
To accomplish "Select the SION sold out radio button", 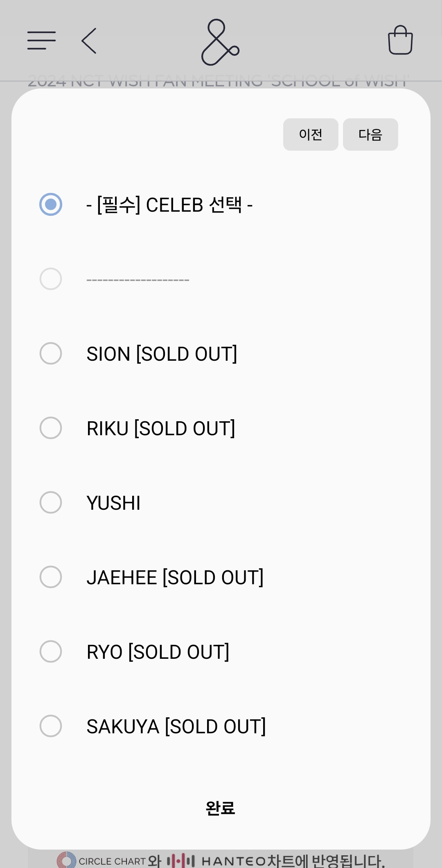I will pos(51,353).
